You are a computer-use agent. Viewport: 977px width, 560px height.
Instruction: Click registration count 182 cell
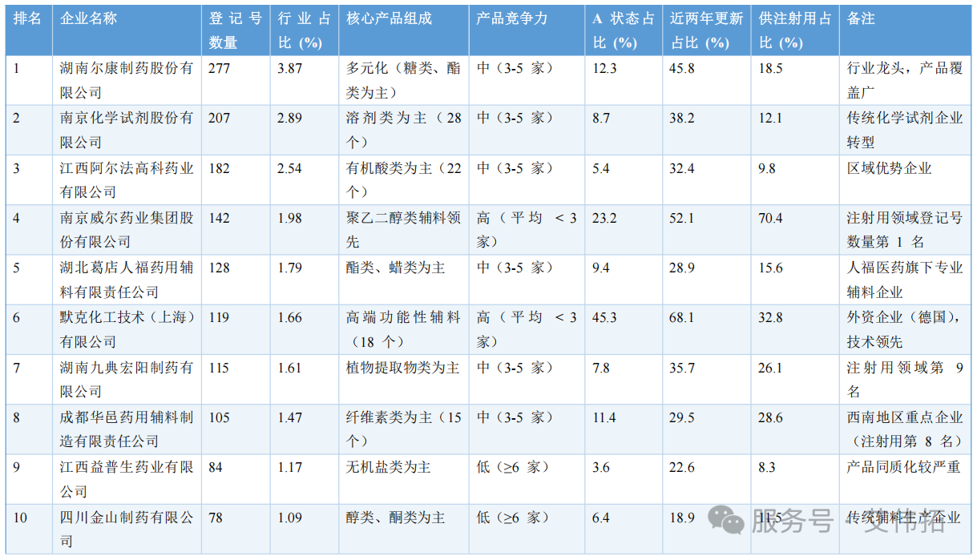(x=219, y=168)
